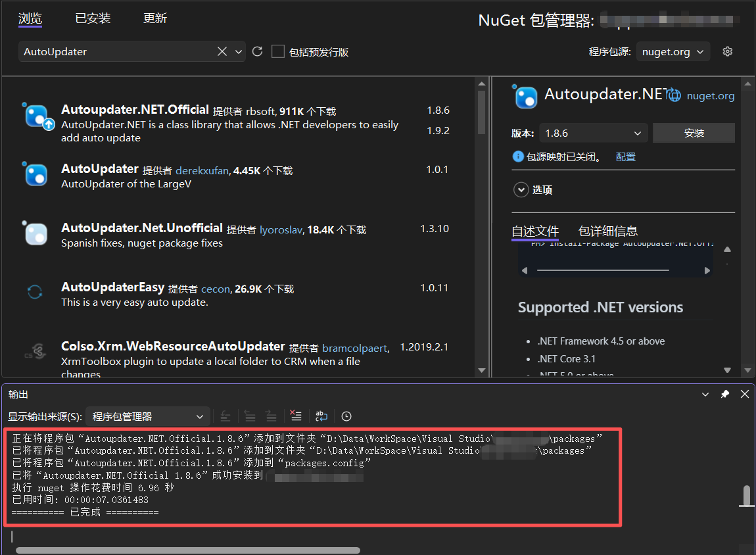This screenshot has height=555, width=756.
Task: Click README code block scroll right arrow
Action: pyautogui.click(x=707, y=270)
